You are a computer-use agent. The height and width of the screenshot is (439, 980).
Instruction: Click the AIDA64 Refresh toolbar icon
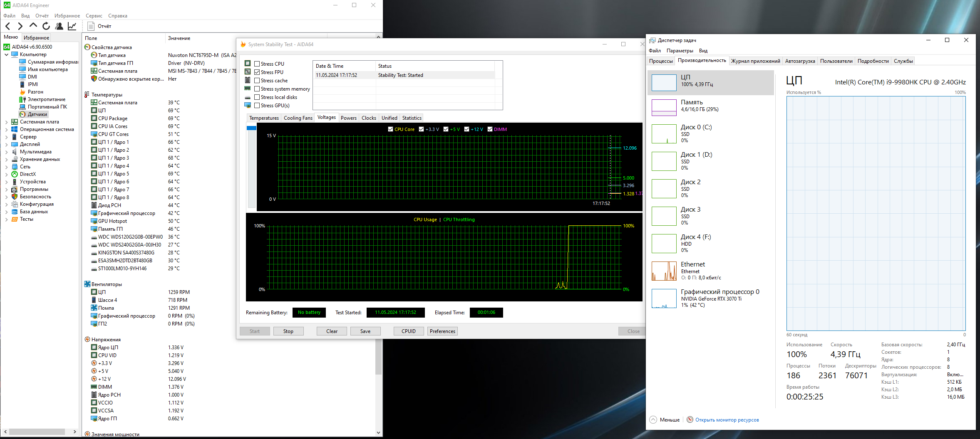(x=46, y=26)
